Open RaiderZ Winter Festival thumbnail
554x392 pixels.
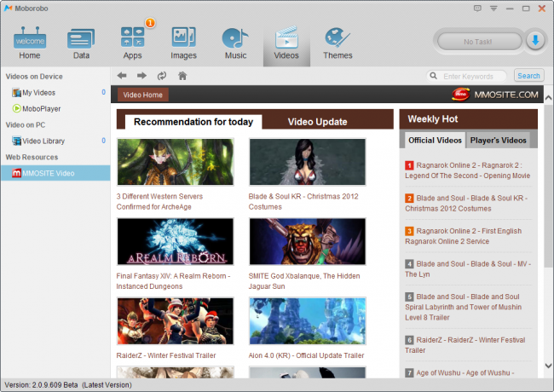[x=176, y=321]
